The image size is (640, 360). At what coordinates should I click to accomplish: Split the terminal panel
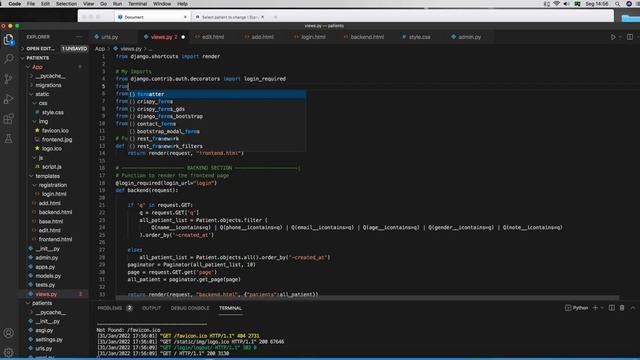tap(611, 308)
